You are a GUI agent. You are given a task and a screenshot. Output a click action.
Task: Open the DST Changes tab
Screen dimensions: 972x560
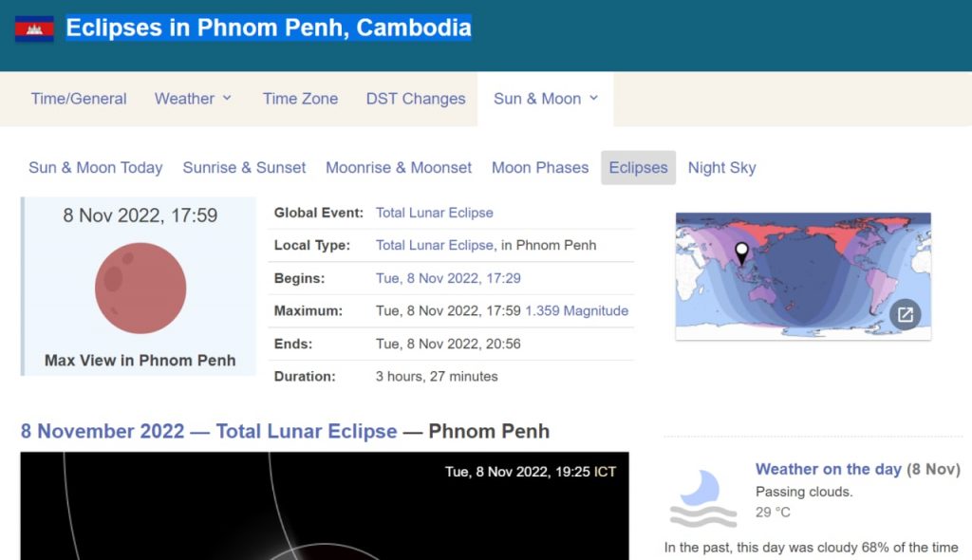tap(416, 99)
